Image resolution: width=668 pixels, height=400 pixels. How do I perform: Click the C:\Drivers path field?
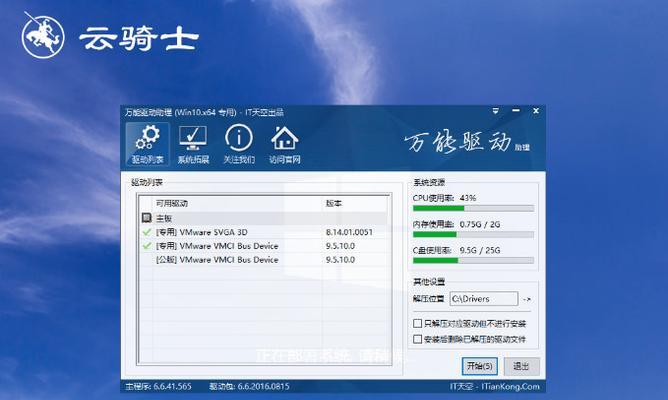click(x=484, y=299)
